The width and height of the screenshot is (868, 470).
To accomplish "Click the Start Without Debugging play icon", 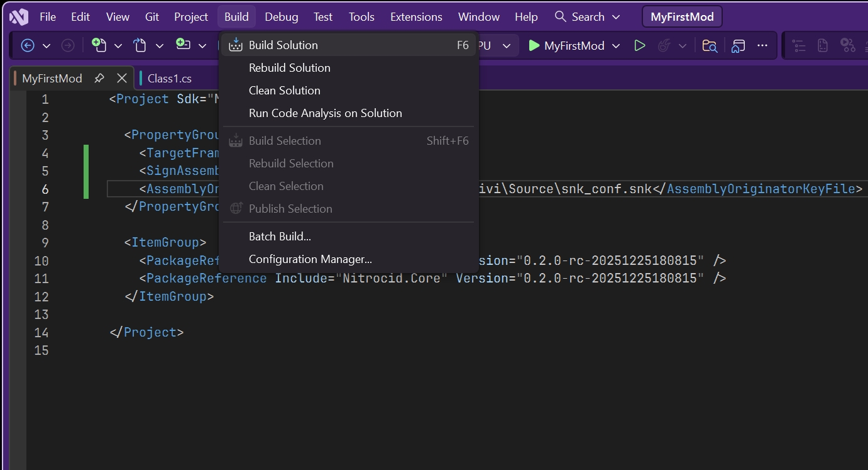I will (x=639, y=45).
